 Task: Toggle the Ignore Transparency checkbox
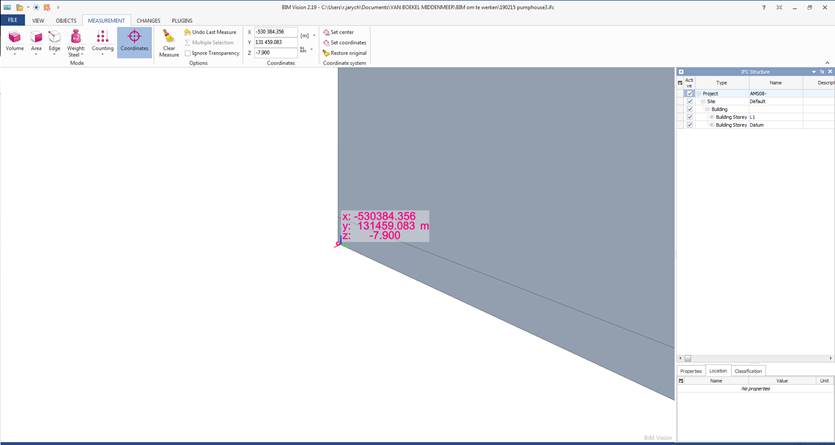click(x=187, y=53)
